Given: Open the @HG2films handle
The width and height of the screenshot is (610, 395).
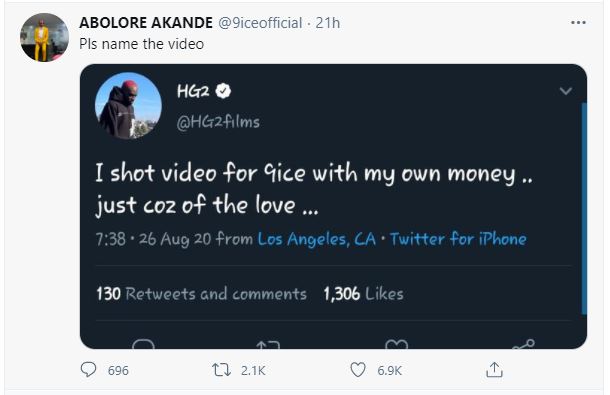Looking at the screenshot, I should (x=218, y=122).
